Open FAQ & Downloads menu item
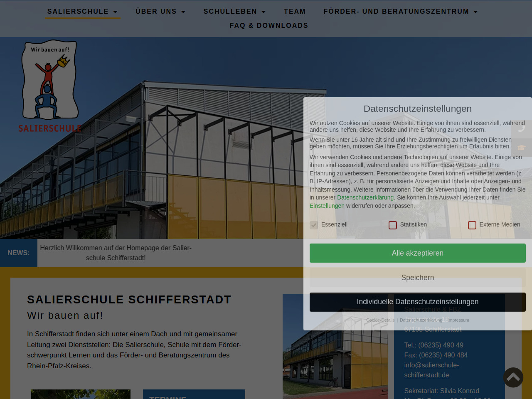 click(269, 26)
